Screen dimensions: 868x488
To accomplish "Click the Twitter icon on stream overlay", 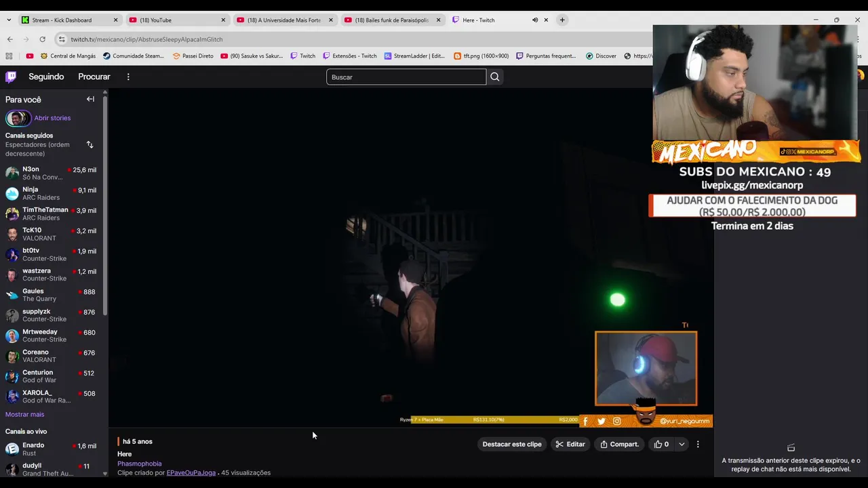I will [x=601, y=421].
